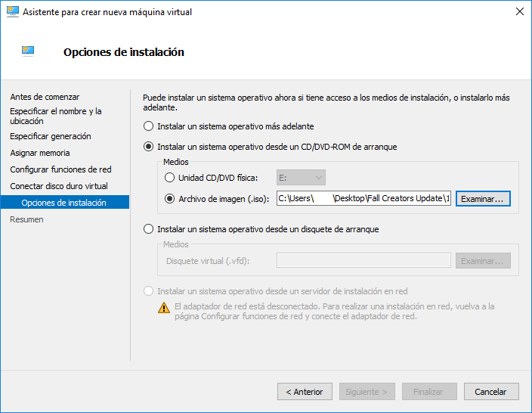Click the virtual machine wizard title bar icon

click(x=13, y=12)
